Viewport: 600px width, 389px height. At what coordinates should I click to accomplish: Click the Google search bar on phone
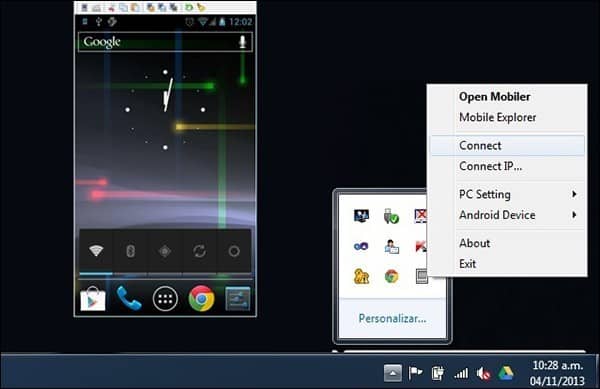pyautogui.click(x=165, y=42)
